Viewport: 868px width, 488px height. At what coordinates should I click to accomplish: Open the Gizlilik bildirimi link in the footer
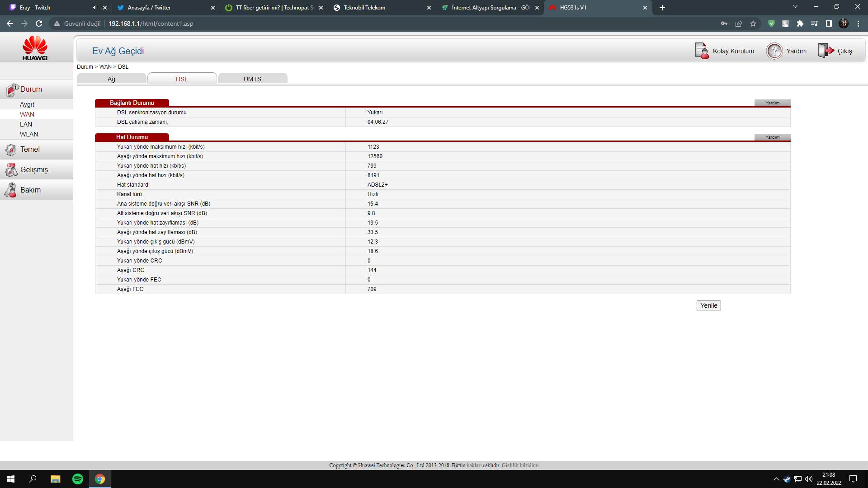click(x=520, y=465)
